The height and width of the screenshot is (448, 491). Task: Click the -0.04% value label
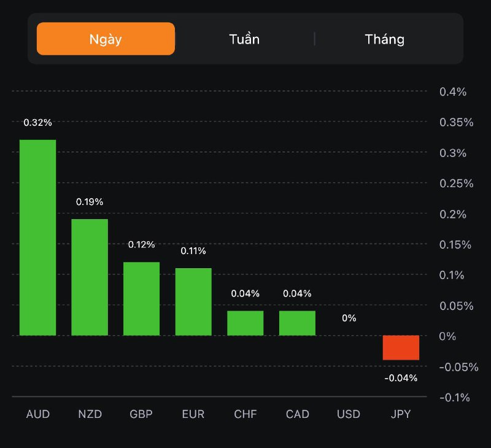point(401,378)
